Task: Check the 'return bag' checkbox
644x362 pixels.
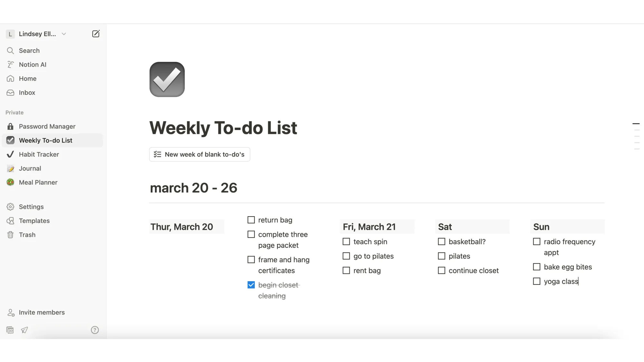Action: (251, 220)
